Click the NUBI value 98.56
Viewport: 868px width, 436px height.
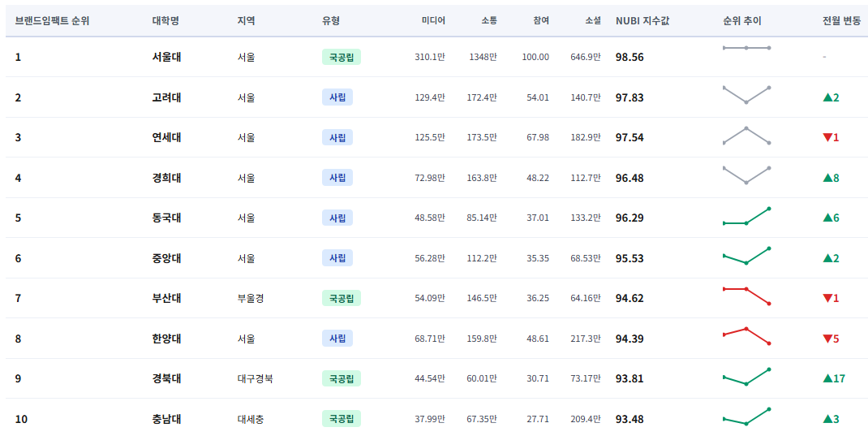630,57
